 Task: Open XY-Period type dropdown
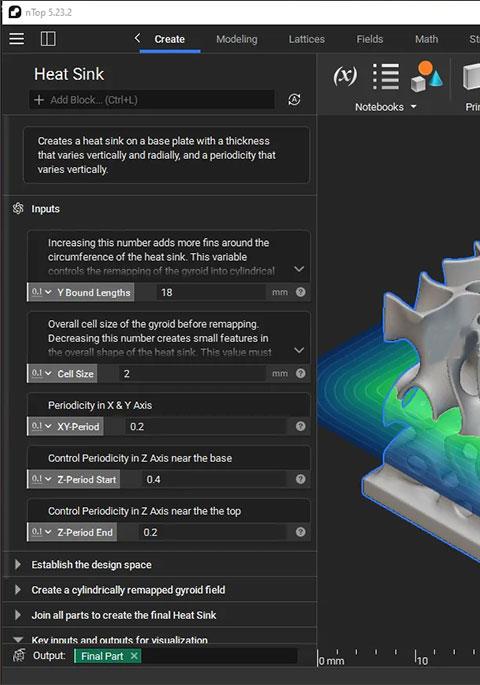[x=42, y=427]
